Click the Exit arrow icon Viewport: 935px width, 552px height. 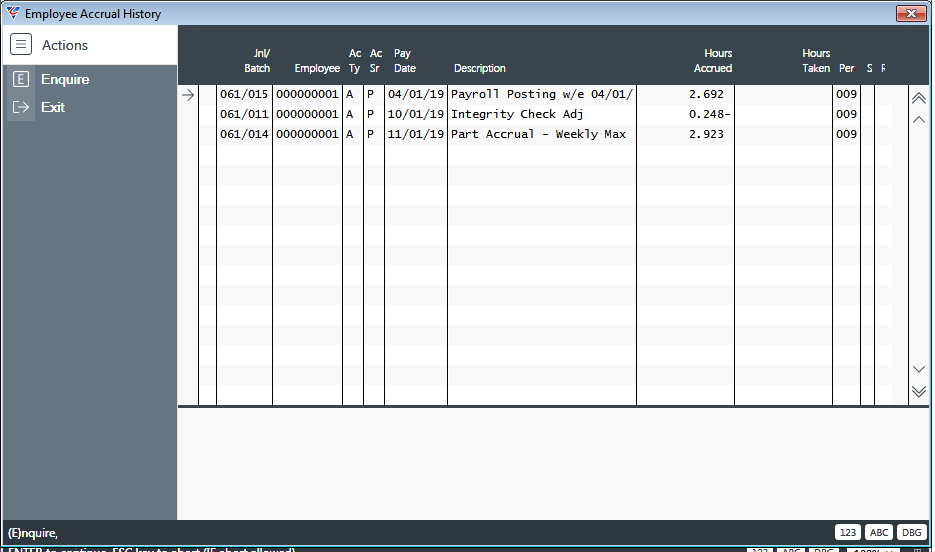21,107
